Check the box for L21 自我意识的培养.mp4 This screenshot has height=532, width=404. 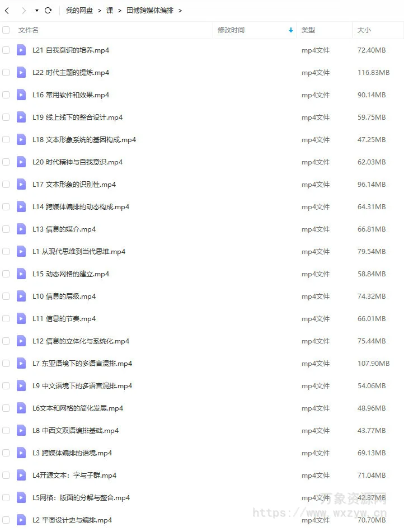6,50
